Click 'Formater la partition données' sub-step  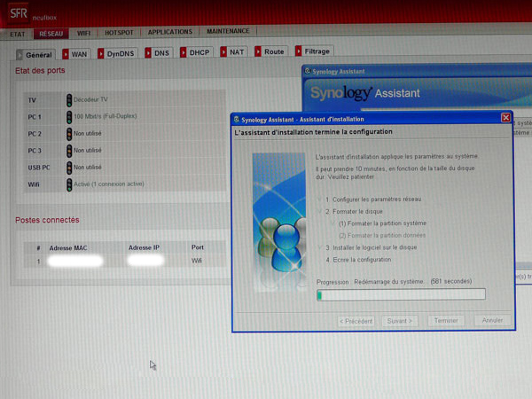pyautogui.click(x=382, y=235)
